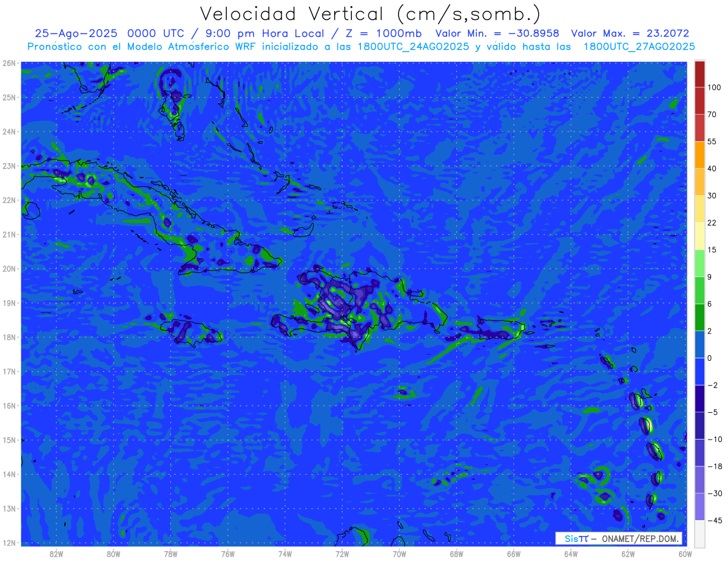Click the purple swatch between -30 and -18

(x=699, y=480)
